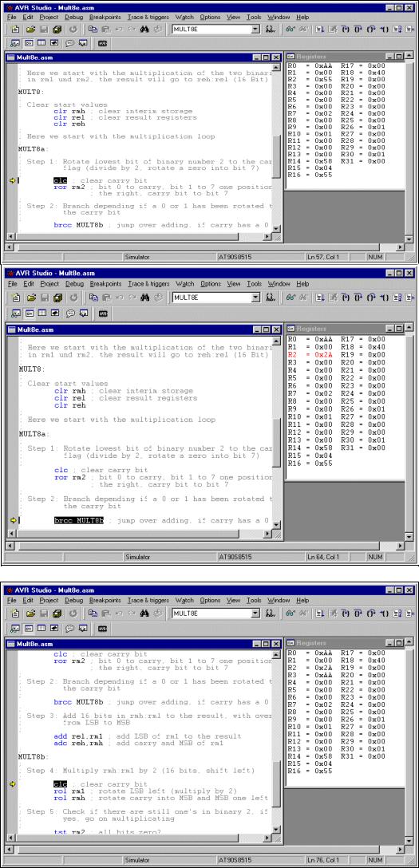Click speech-bubble message icon in top window's second toolbar
The width and height of the screenshot is (419, 868).
[69, 42]
